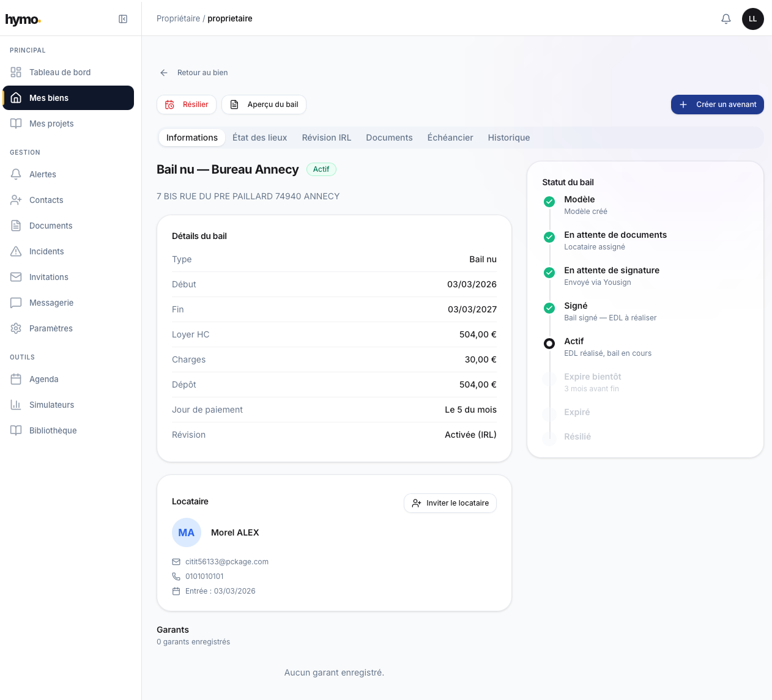Image resolution: width=772 pixels, height=700 pixels.
Task: Collapse the sidebar with panel icon
Action: [123, 19]
